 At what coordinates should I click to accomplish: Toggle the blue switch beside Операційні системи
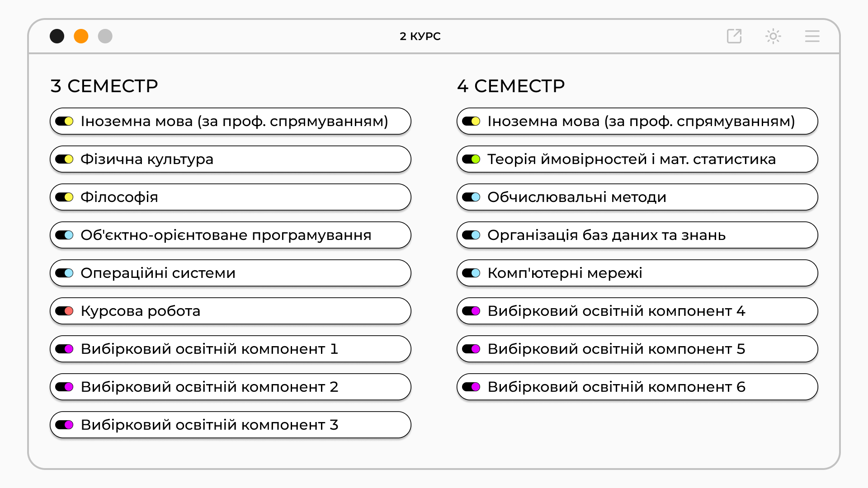pyautogui.click(x=64, y=273)
